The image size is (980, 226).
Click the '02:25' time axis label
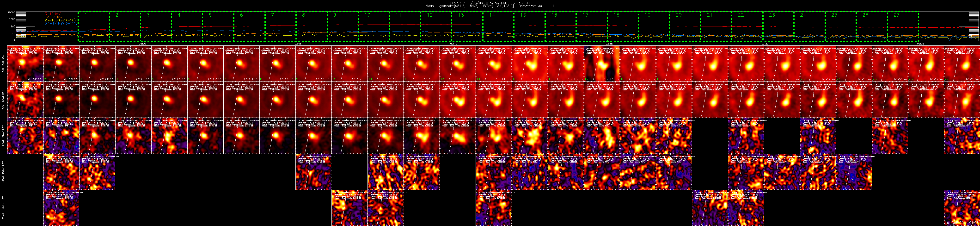pyautogui.click(x=920, y=44)
